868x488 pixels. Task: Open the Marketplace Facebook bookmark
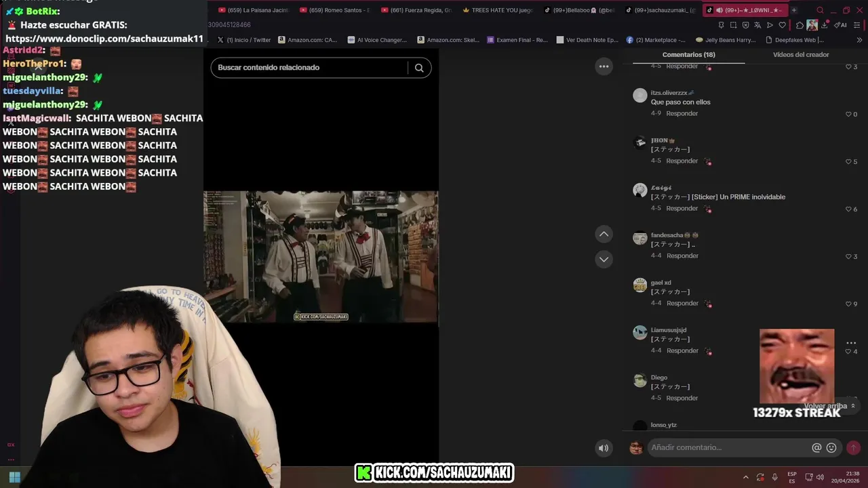(656, 40)
